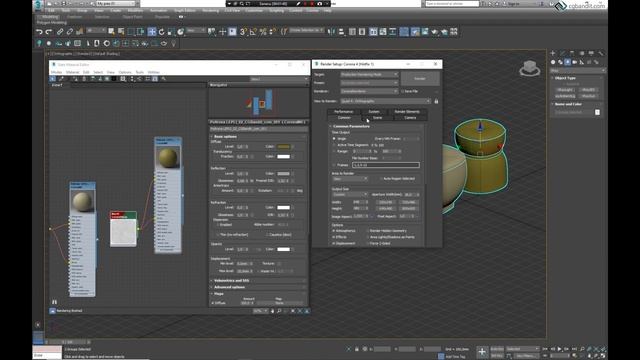The height and width of the screenshot is (360, 640).
Task: Click the lock icon beside View to Render
Action: [436, 101]
